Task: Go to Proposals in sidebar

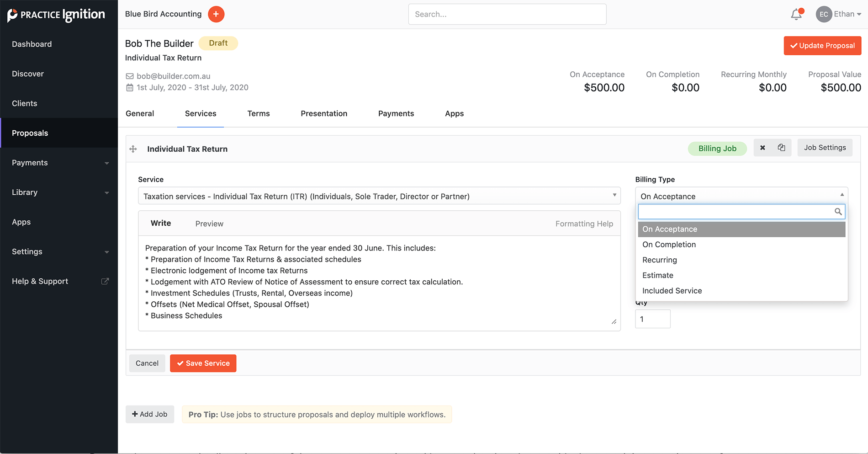Action: [59, 133]
